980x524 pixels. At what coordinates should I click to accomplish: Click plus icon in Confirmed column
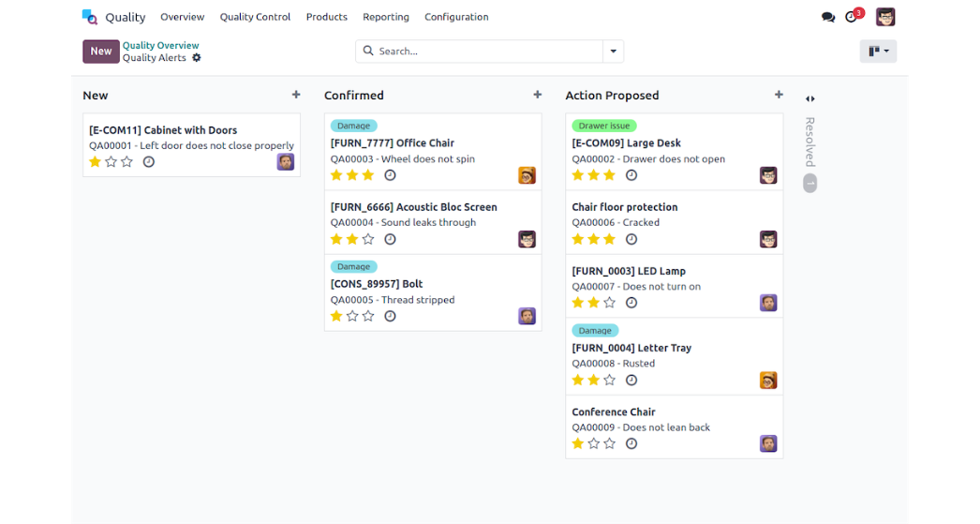click(x=538, y=95)
